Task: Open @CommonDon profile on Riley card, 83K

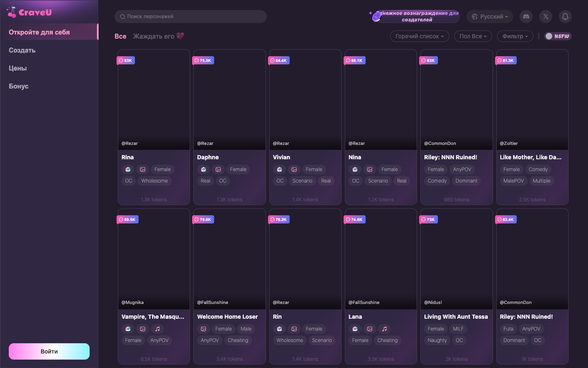Action: [440, 144]
